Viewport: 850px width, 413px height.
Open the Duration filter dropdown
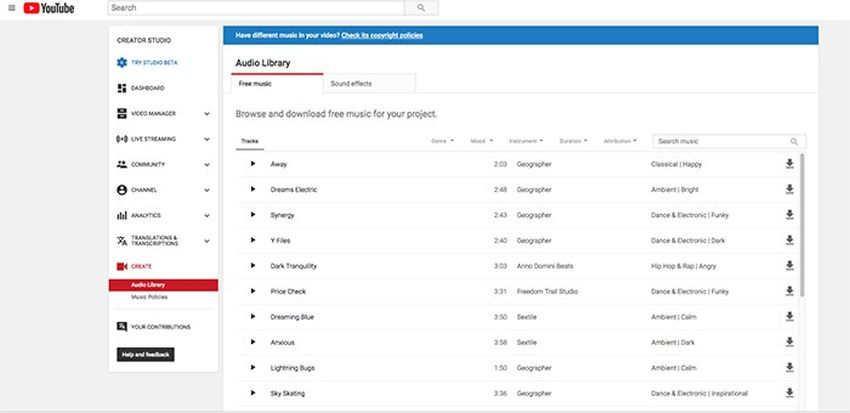[573, 141]
